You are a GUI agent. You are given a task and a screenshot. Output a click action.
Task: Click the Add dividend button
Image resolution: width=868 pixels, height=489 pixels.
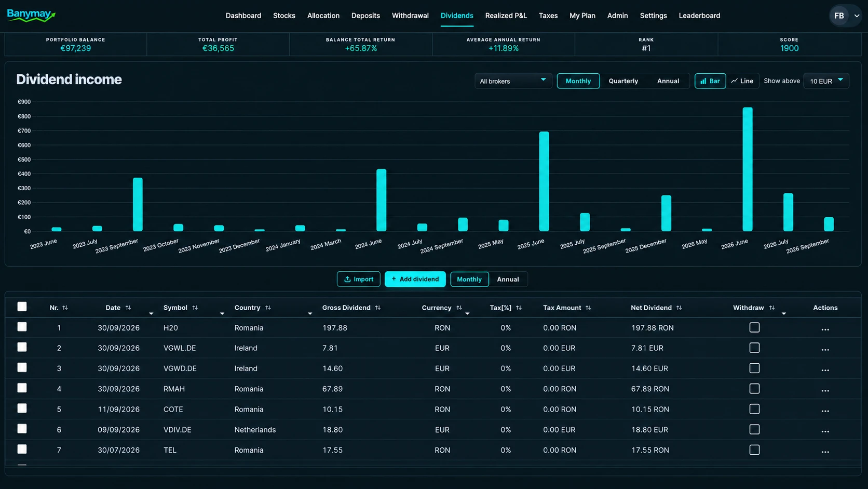pyautogui.click(x=415, y=279)
